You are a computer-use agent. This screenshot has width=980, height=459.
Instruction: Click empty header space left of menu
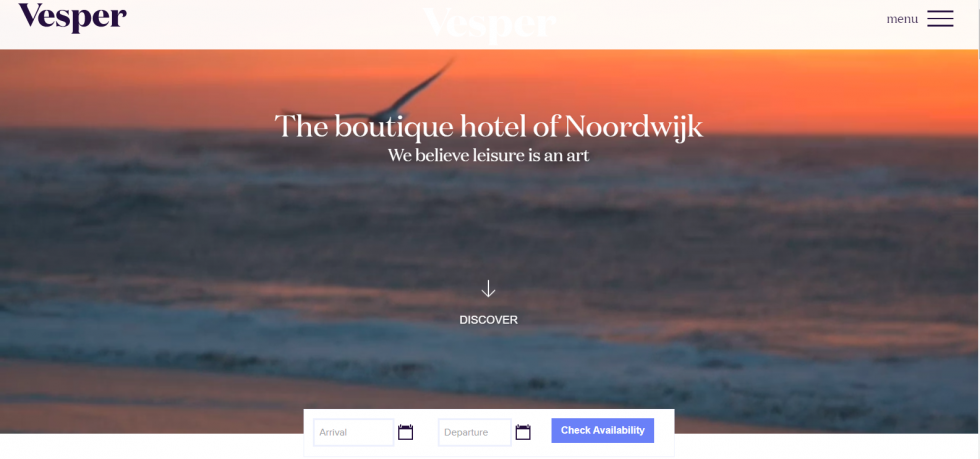pos(719,24)
